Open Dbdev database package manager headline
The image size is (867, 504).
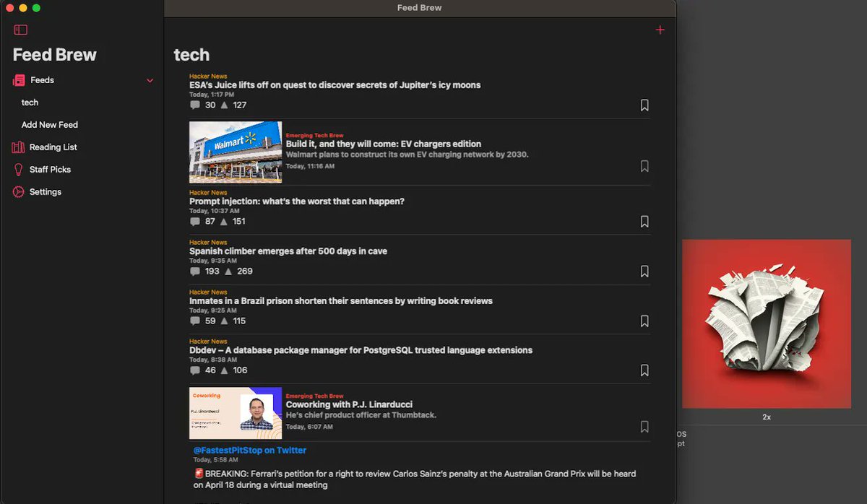pos(361,350)
